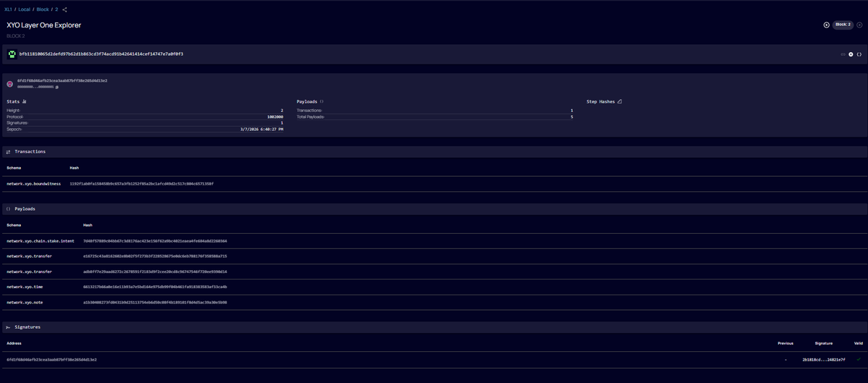
Task: Click the round X icon in hash bar
Action: 851,54
